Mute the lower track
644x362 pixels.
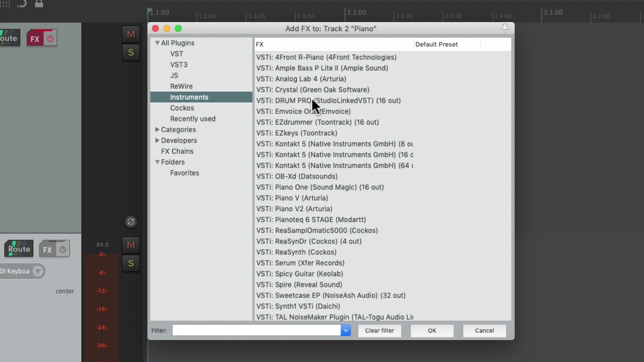(x=131, y=245)
